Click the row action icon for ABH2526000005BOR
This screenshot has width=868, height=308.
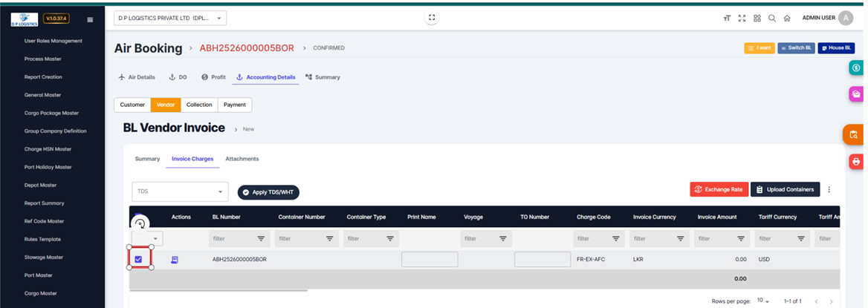coord(175,260)
